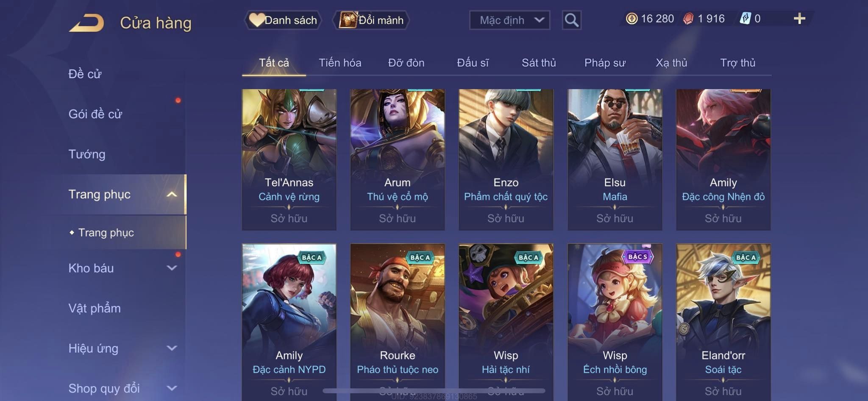
Task: Click the blue ticket currency icon
Action: [746, 19]
